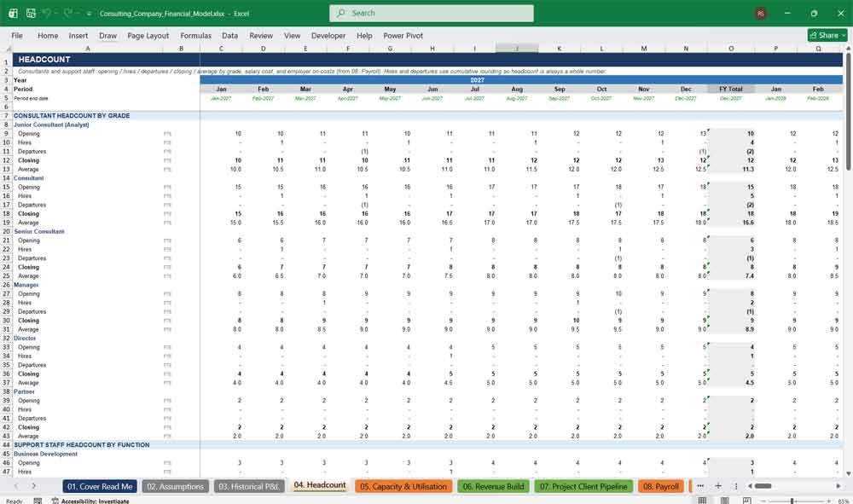Viewport: 853px width, 504px height.
Task: Click the zoom slider handle
Action: (792, 501)
